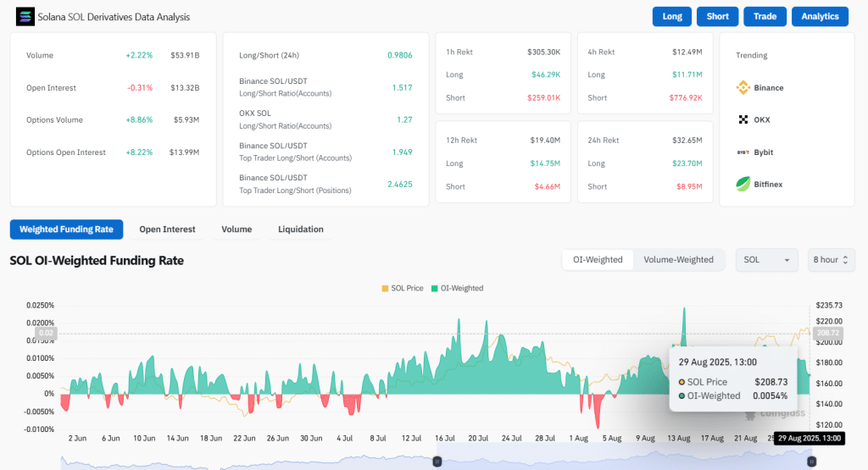Open the 8 hour interval selector
This screenshot has width=868, height=470.
coord(830,260)
